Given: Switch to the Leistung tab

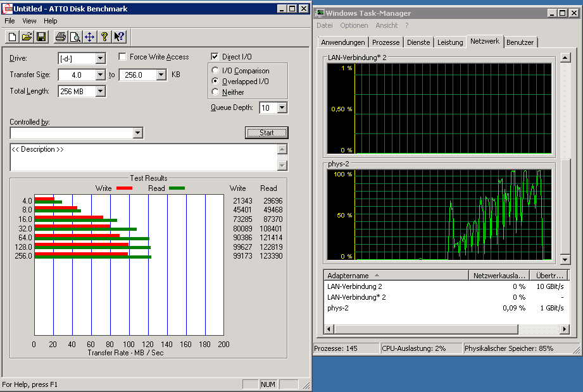Looking at the screenshot, I should click(450, 42).
